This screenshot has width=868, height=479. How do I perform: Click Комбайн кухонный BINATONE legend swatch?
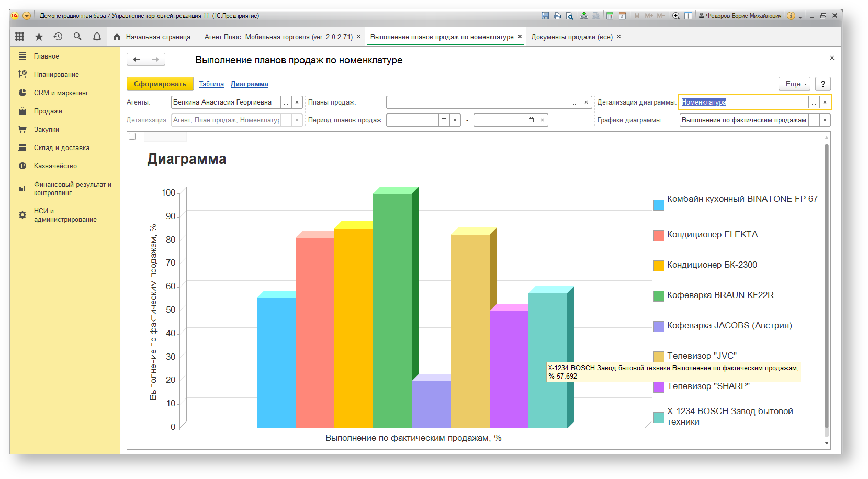tap(659, 205)
